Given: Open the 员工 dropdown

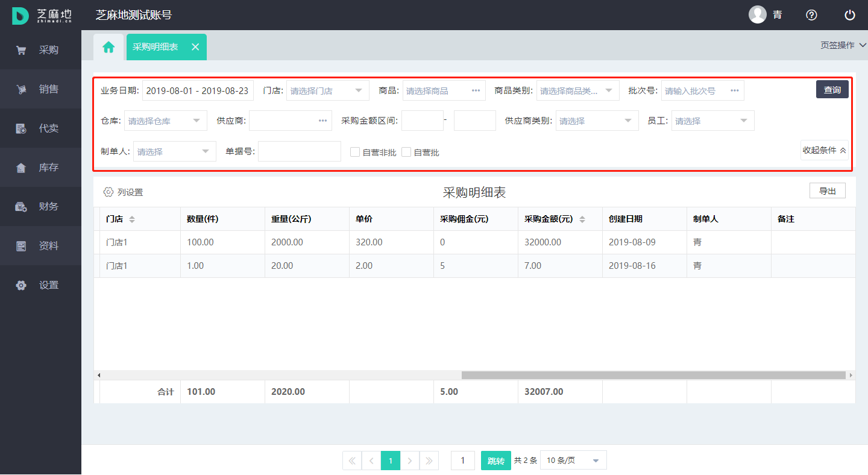Looking at the screenshot, I should coord(712,121).
